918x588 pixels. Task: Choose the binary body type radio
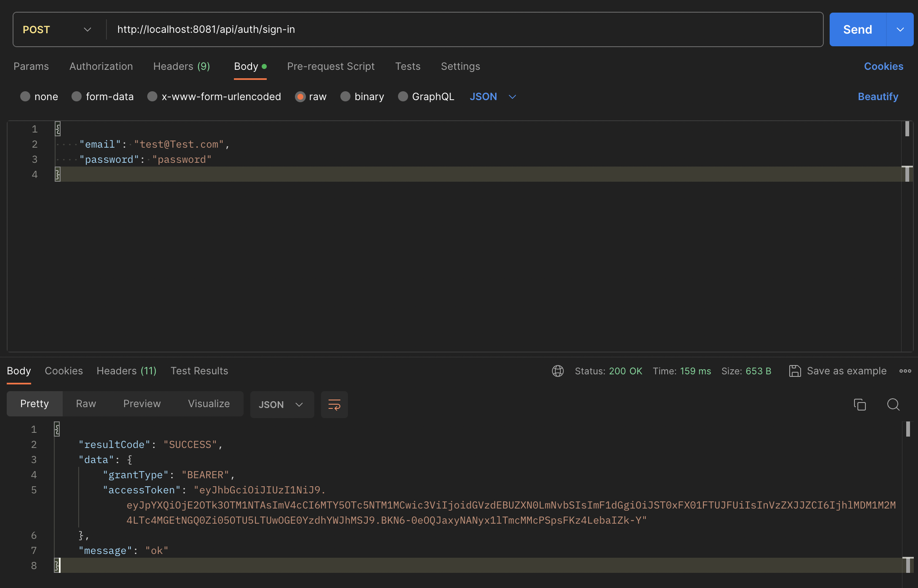[345, 97]
